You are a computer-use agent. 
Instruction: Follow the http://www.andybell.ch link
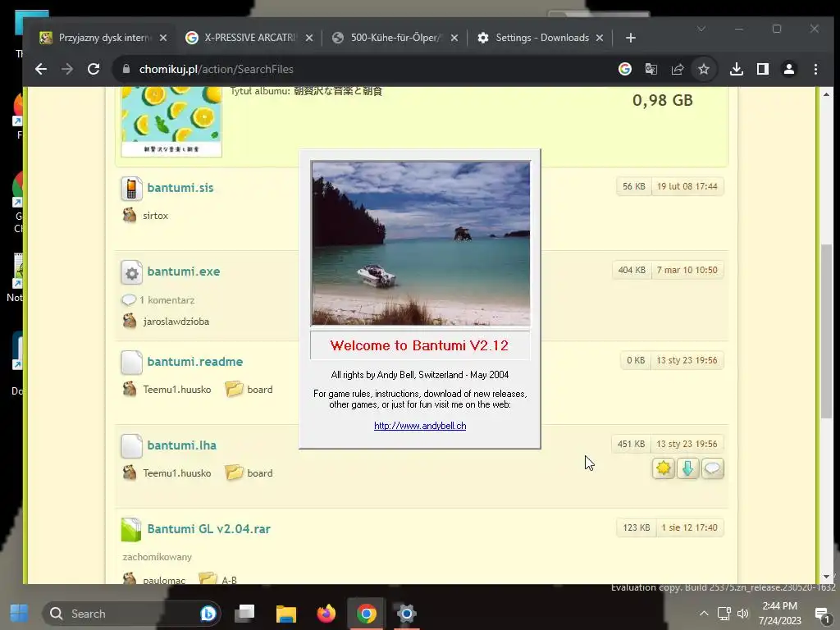click(x=420, y=426)
